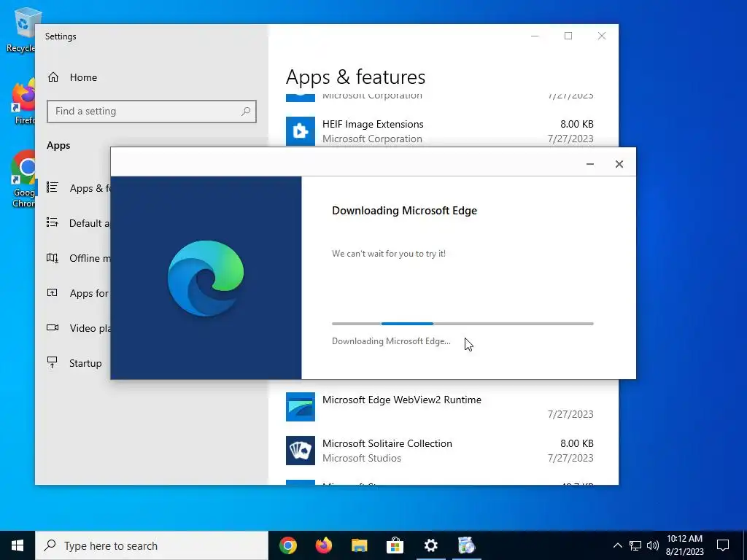Viewport: 747px width, 560px height.
Task: Click the Apps for websites sidebar icon
Action: pyautogui.click(x=53, y=292)
